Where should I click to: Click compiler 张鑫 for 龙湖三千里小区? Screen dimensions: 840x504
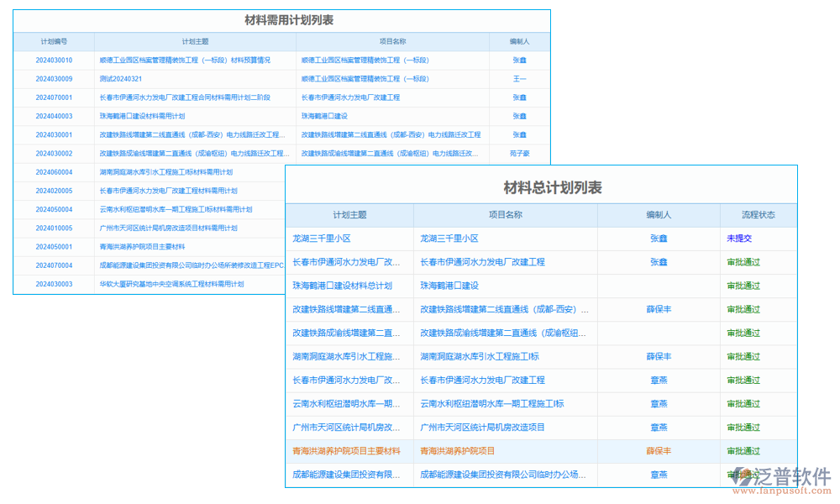click(659, 239)
